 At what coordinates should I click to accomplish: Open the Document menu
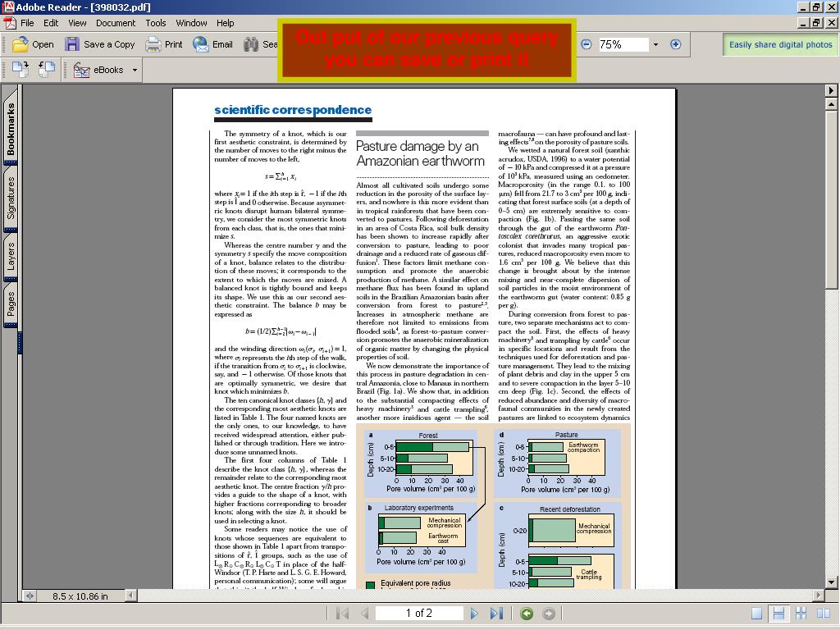tap(116, 23)
